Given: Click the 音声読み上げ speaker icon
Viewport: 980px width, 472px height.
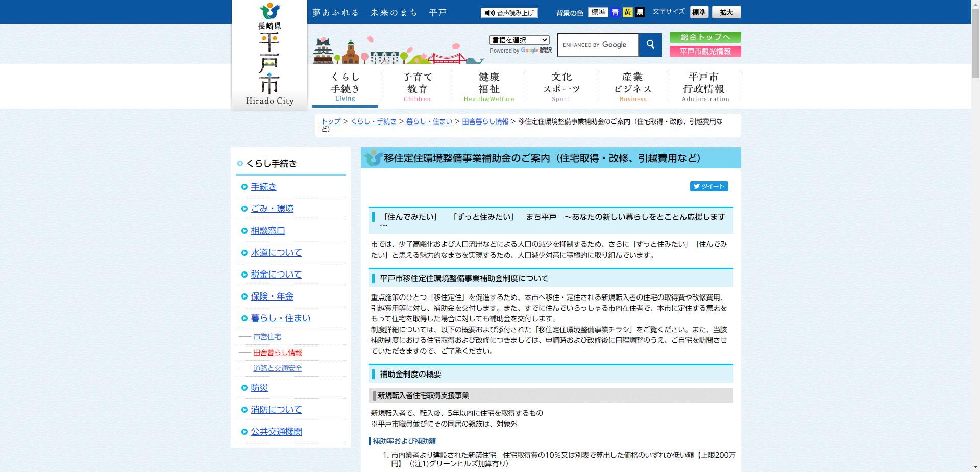Looking at the screenshot, I should click(x=491, y=12).
